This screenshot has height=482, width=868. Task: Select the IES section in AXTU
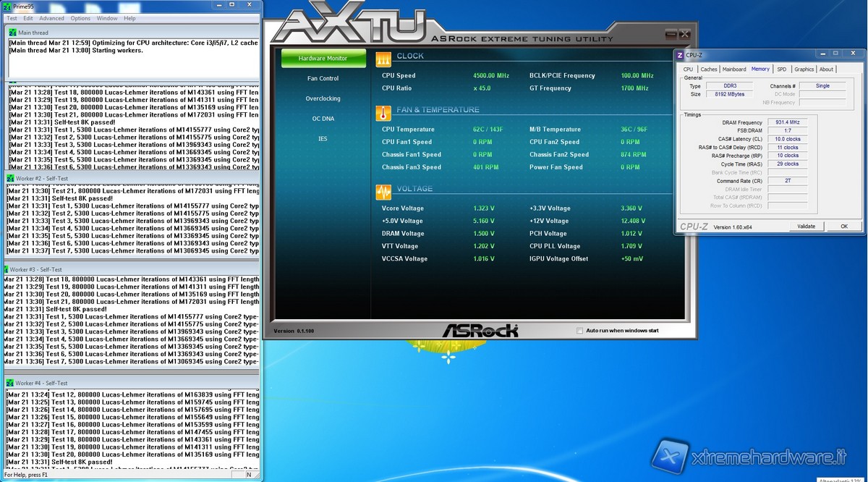click(x=323, y=138)
